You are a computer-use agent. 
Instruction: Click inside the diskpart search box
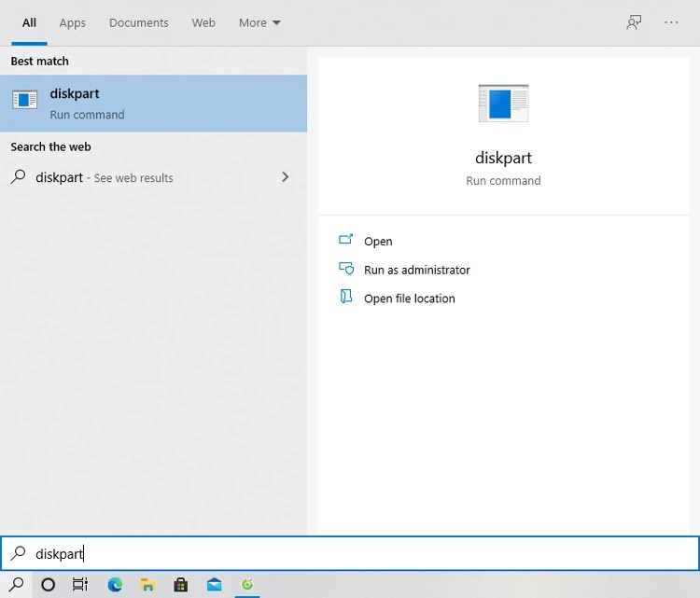pos(350,553)
